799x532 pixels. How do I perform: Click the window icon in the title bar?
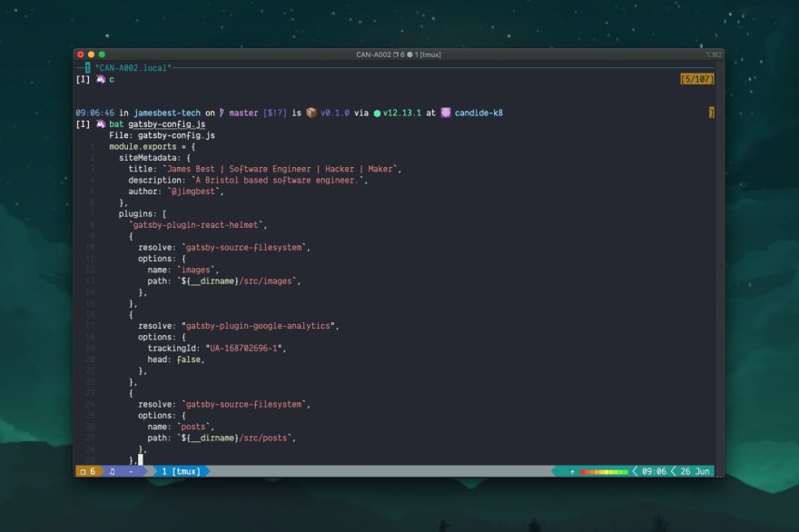coord(396,54)
